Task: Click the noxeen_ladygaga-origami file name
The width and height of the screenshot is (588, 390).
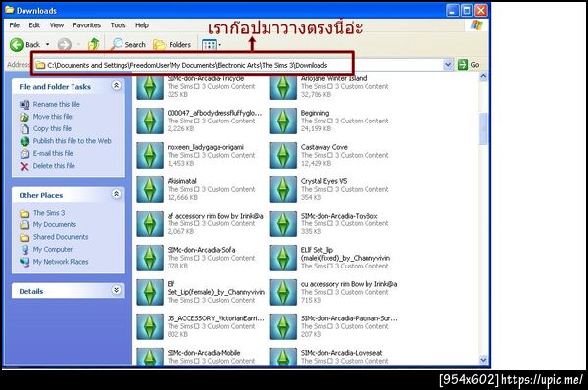Action: (x=206, y=147)
